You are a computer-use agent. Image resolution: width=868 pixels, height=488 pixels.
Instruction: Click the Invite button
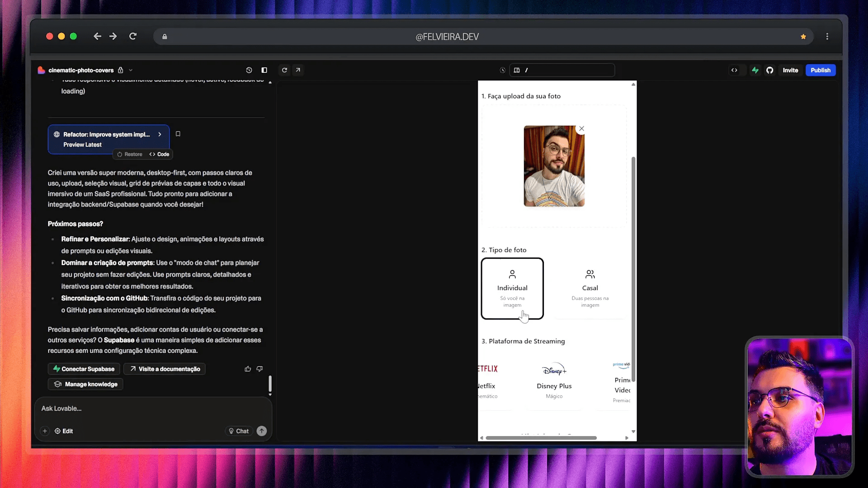tap(790, 70)
